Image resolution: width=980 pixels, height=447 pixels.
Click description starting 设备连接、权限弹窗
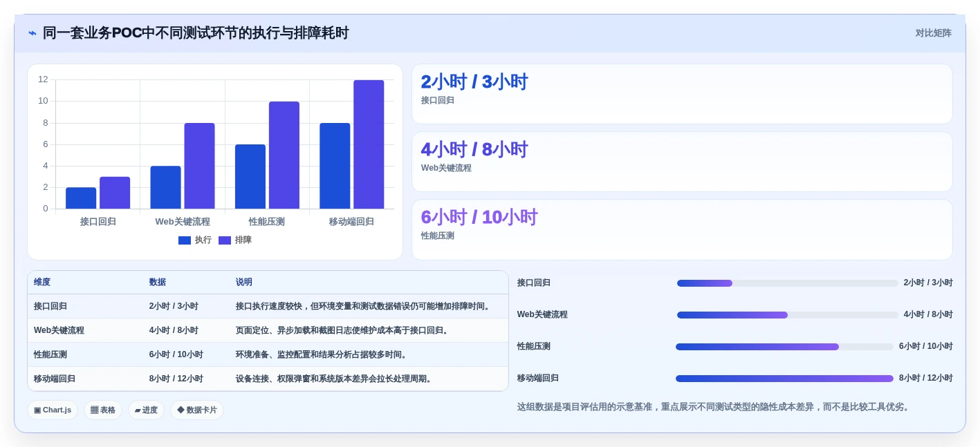335,379
